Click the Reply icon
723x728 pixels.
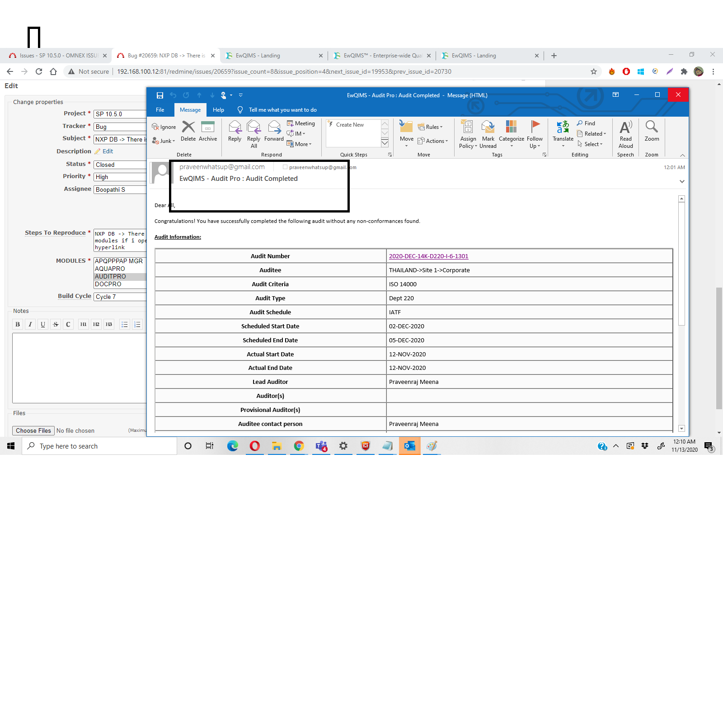(235, 131)
